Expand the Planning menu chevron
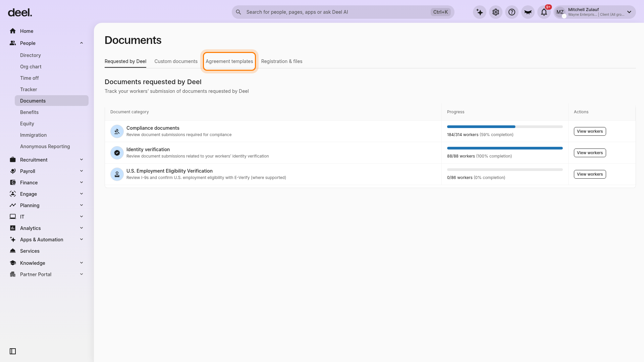 82,205
